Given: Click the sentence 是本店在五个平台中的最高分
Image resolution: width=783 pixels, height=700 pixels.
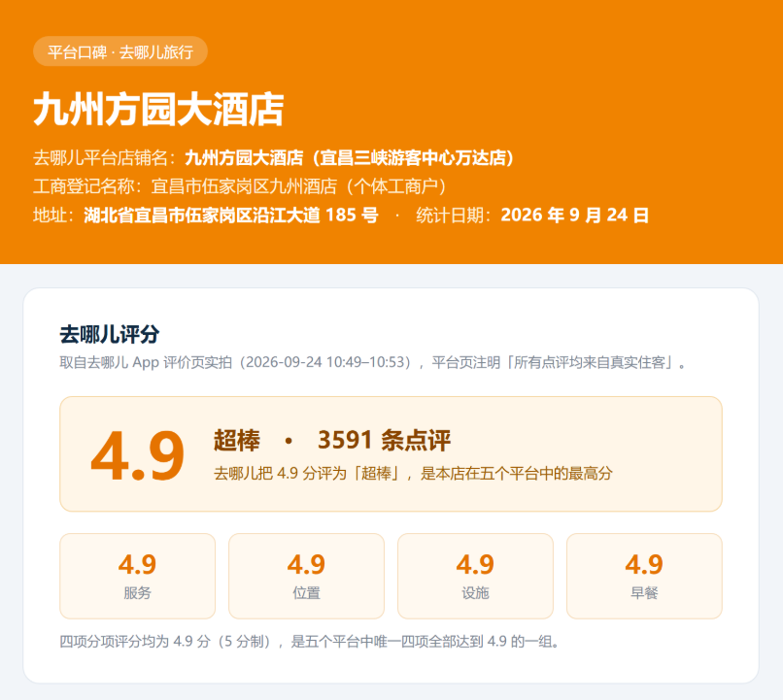Looking at the screenshot, I should pyautogui.click(x=517, y=474).
